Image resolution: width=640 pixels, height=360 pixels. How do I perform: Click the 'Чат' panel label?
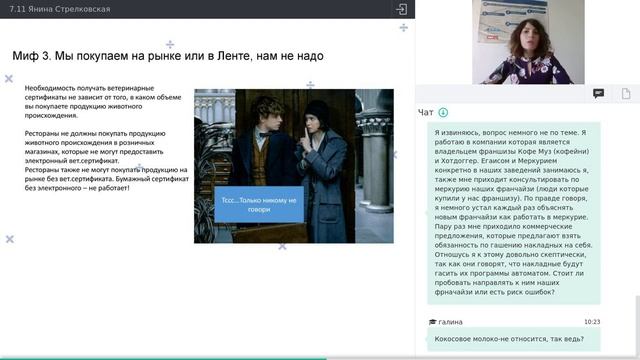[x=425, y=113]
